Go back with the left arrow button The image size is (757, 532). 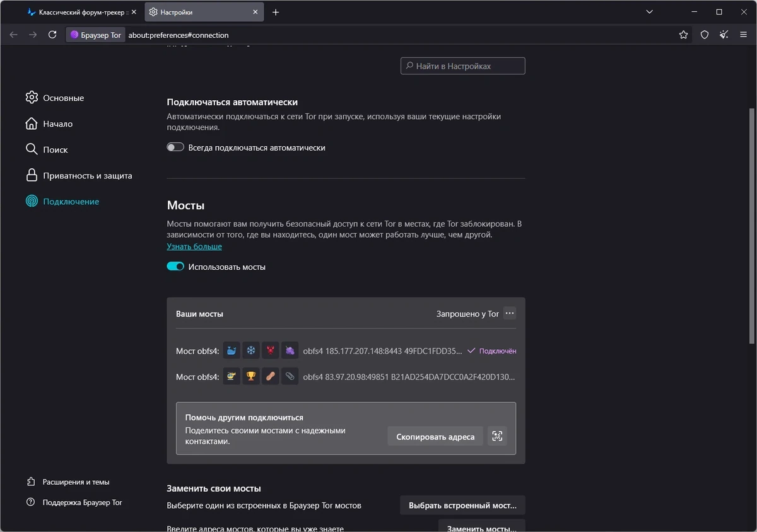coord(13,35)
